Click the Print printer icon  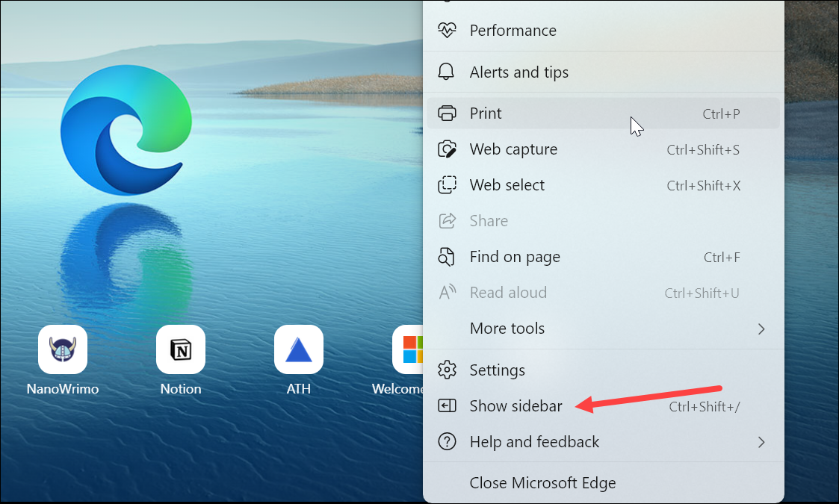point(447,112)
